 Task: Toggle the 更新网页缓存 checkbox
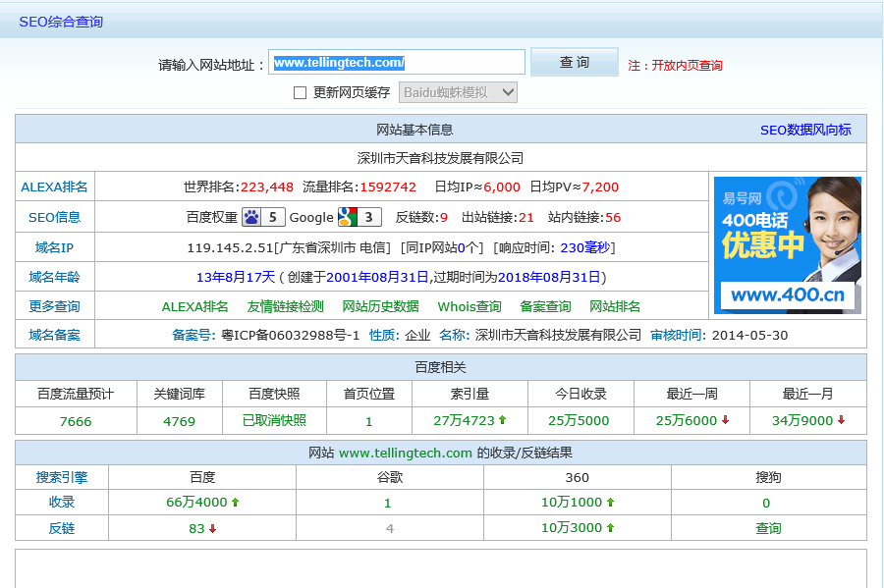[x=301, y=92]
